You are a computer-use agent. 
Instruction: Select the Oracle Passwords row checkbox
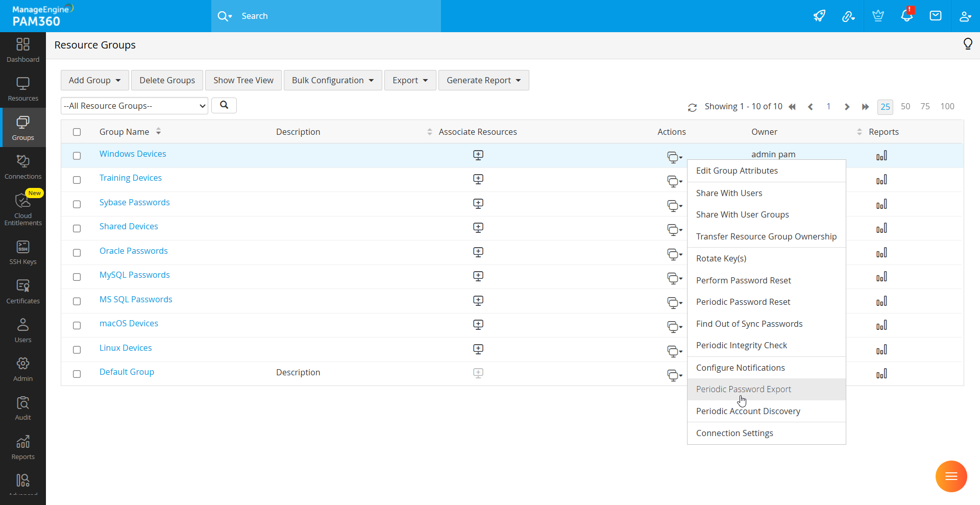pyautogui.click(x=77, y=253)
